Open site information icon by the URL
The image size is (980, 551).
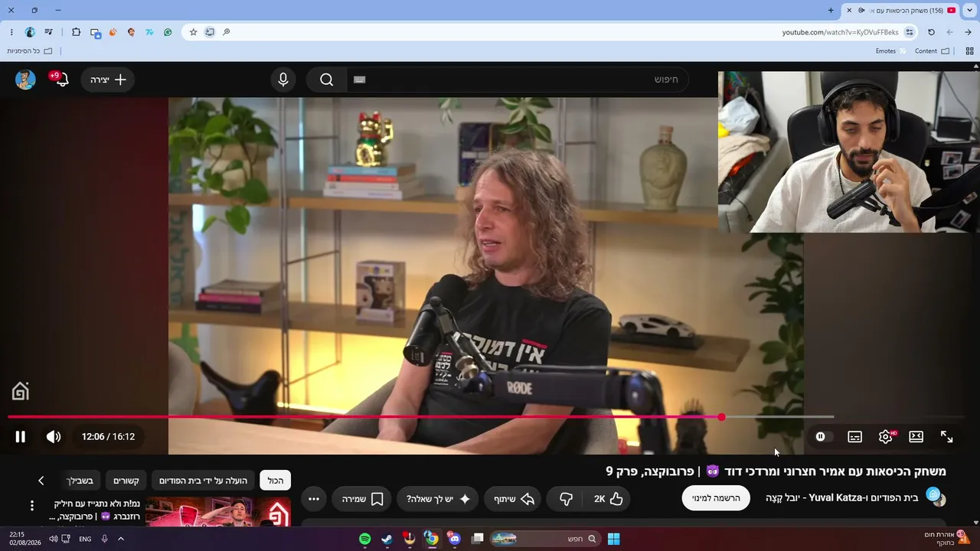pyautogui.click(x=910, y=32)
